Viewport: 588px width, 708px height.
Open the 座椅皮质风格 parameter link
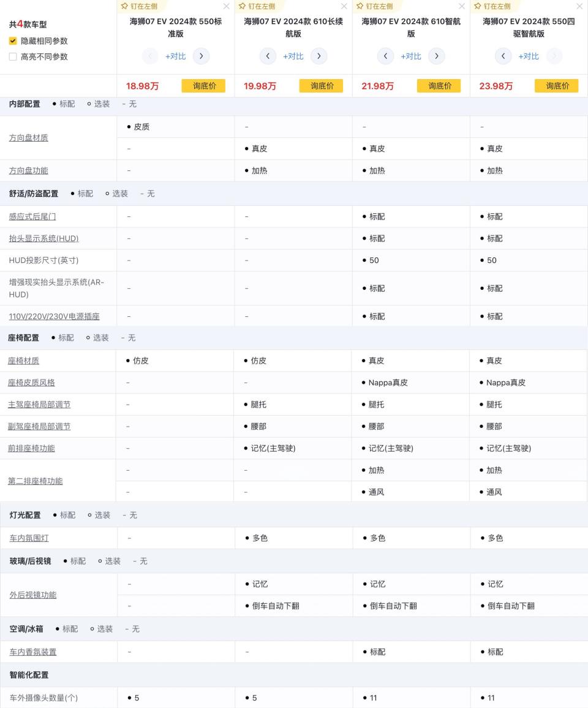pos(32,383)
